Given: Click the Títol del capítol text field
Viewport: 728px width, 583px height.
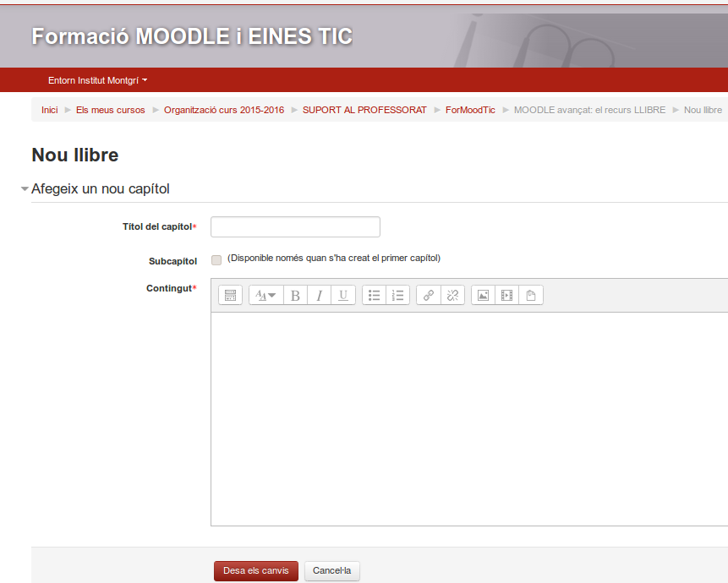Looking at the screenshot, I should click(295, 227).
